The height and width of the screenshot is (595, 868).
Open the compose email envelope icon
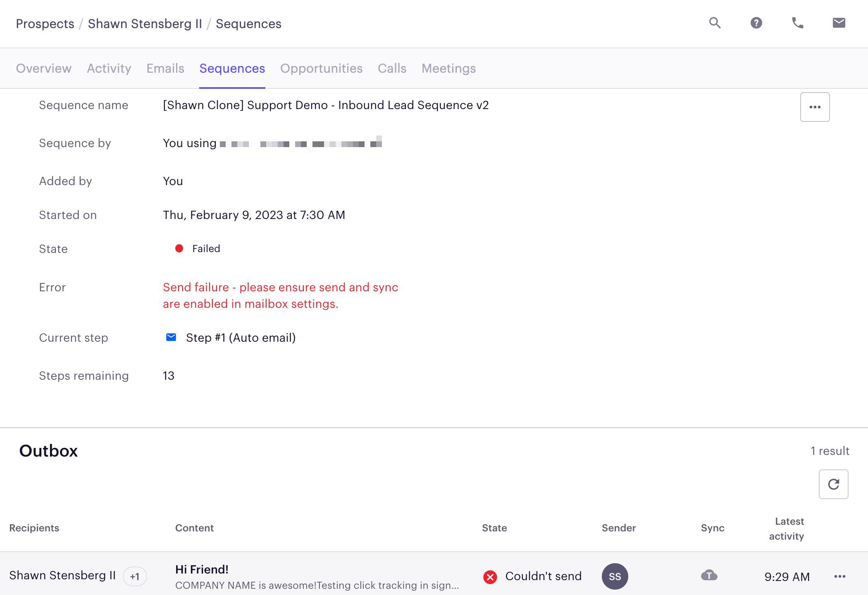click(839, 23)
